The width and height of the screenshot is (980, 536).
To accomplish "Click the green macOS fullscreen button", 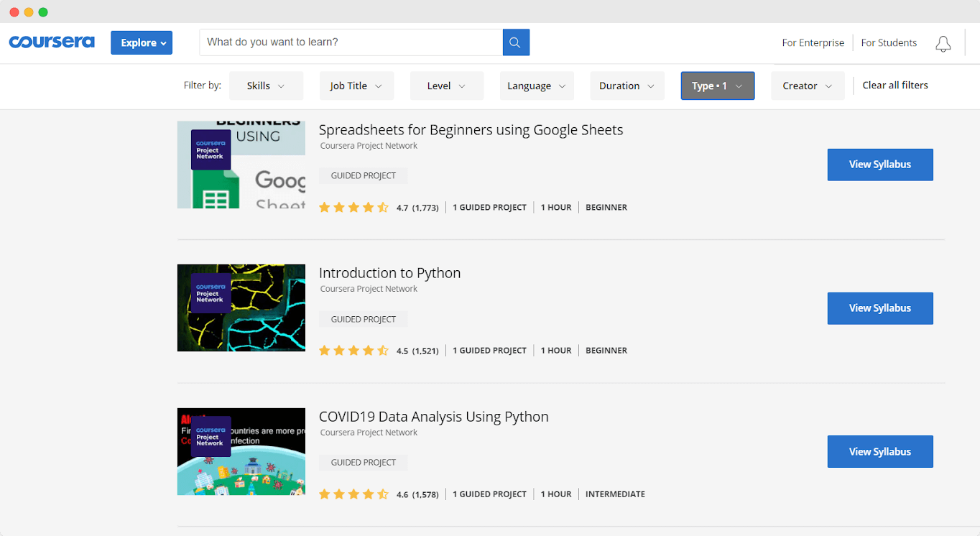I will 43,12.
